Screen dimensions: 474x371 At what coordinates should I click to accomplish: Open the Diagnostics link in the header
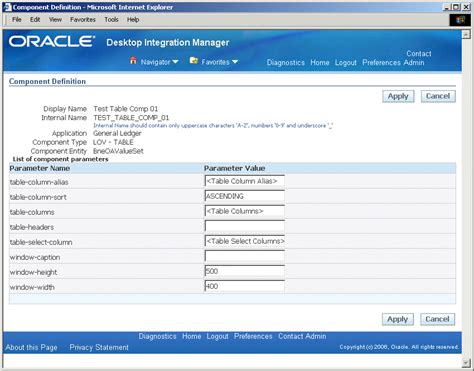pyautogui.click(x=286, y=63)
